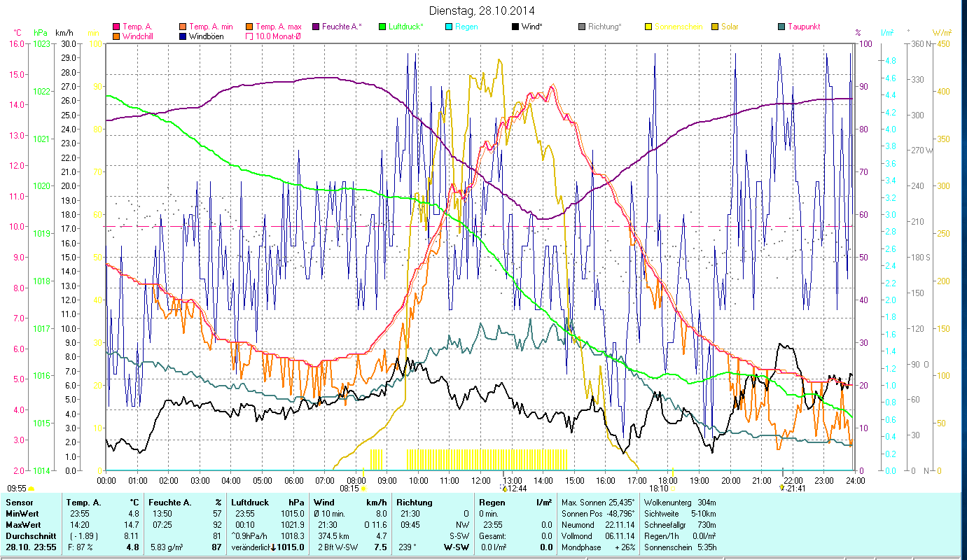Click the 374.5 km wind run value
Viewport: 967px width, 560px height.
coord(333,535)
